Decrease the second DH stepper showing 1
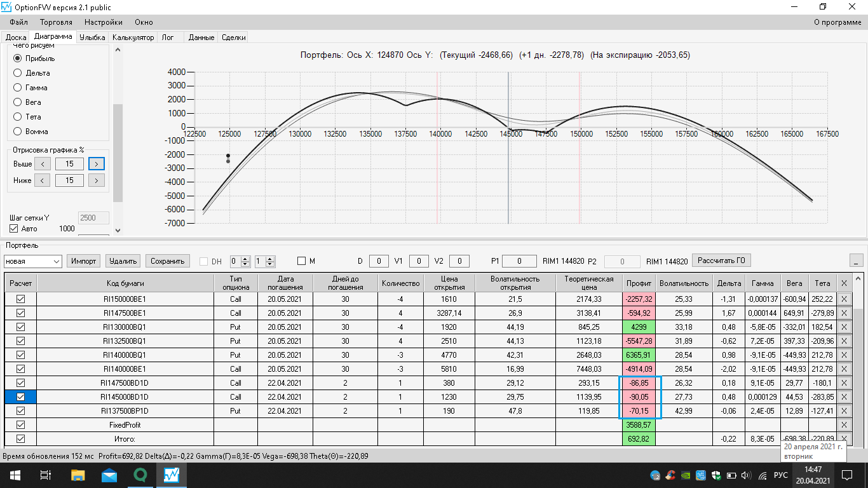This screenshot has height=488, width=868. click(271, 264)
